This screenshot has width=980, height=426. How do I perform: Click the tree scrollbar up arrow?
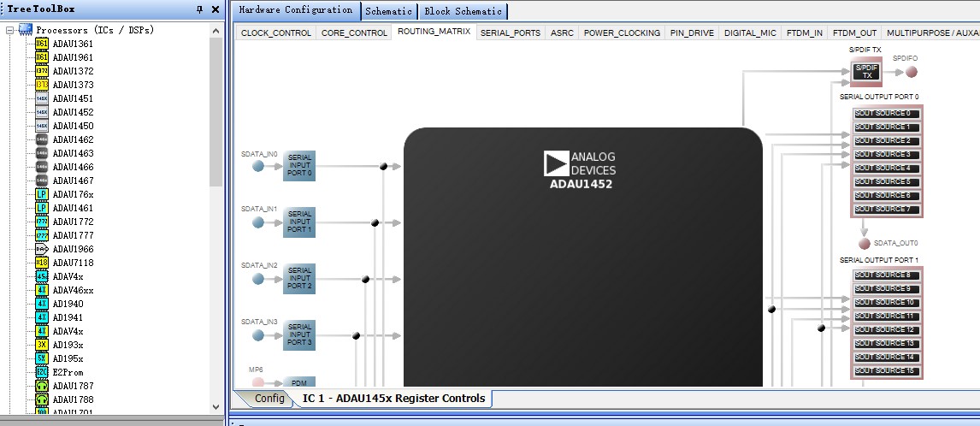click(x=216, y=31)
